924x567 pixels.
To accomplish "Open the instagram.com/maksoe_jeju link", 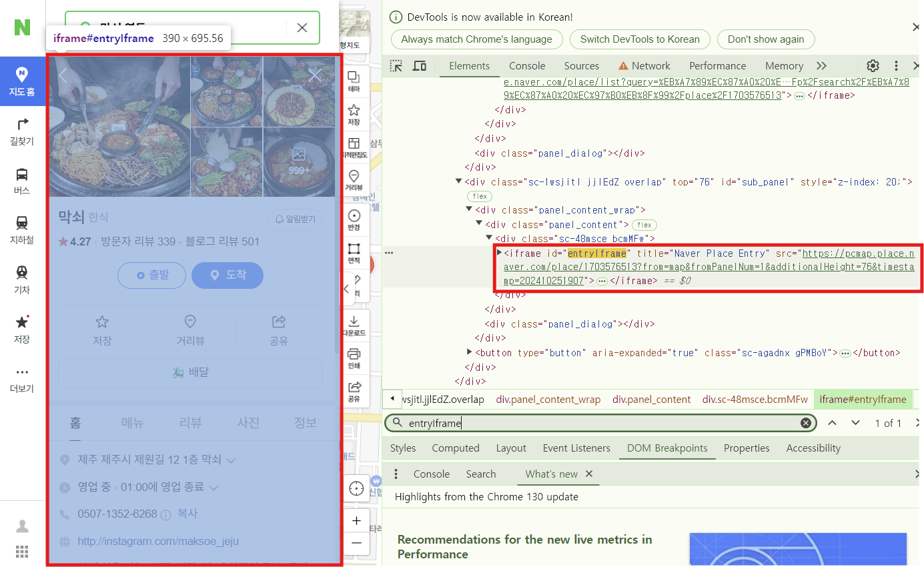I will coord(158,541).
